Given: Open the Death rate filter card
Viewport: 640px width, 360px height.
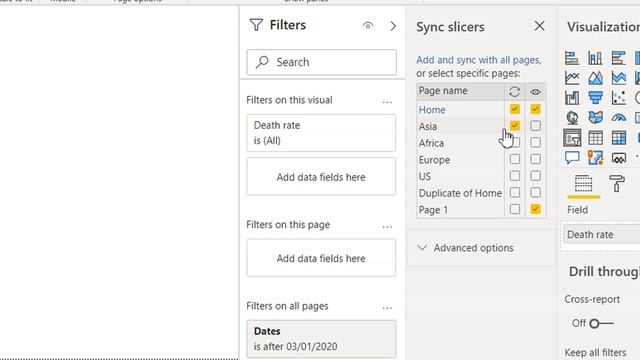Looking at the screenshot, I should point(321,133).
